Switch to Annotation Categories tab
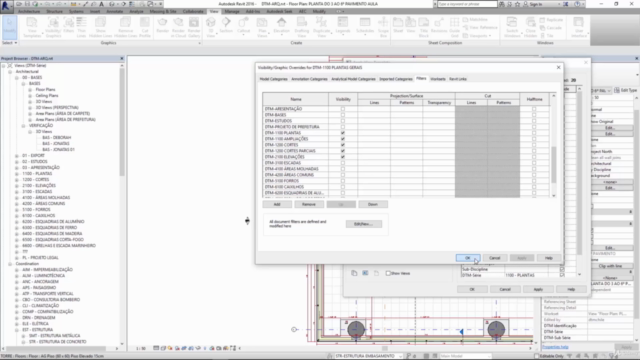The image size is (640, 360). click(x=309, y=79)
